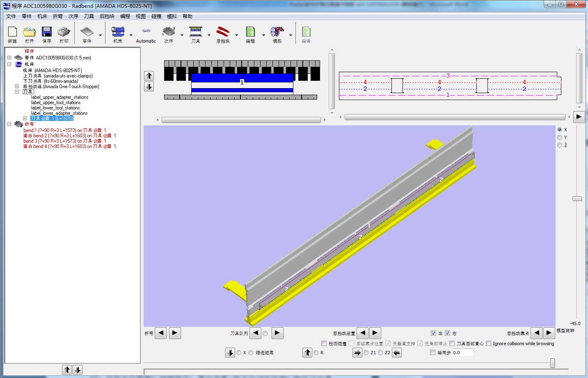The image size is (588, 378).
Task: Click the 保存 (Save) floppy disk icon
Action: (47, 32)
